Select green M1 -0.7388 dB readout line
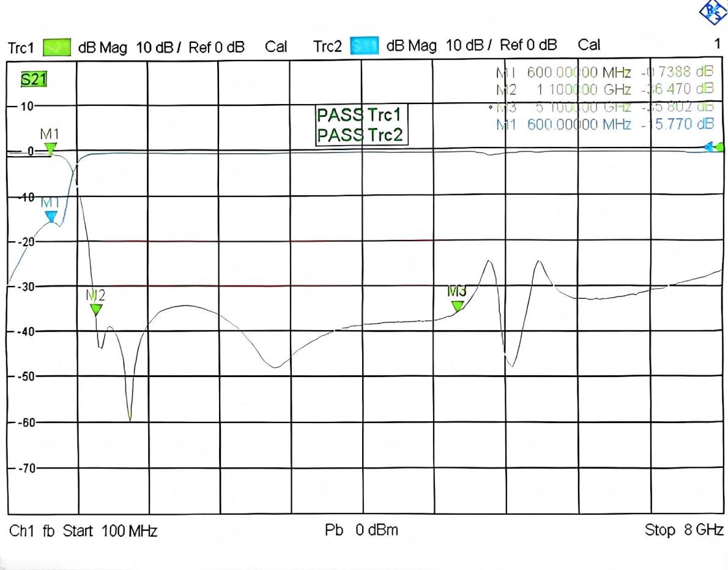728x570 pixels. tap(604, 73)
